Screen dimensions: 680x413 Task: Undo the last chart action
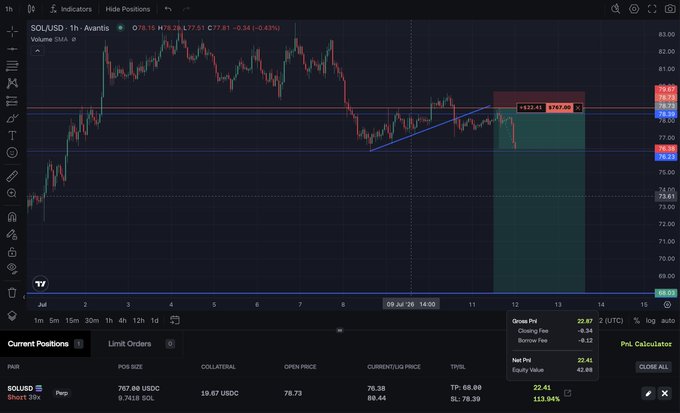tap(168, 9)
